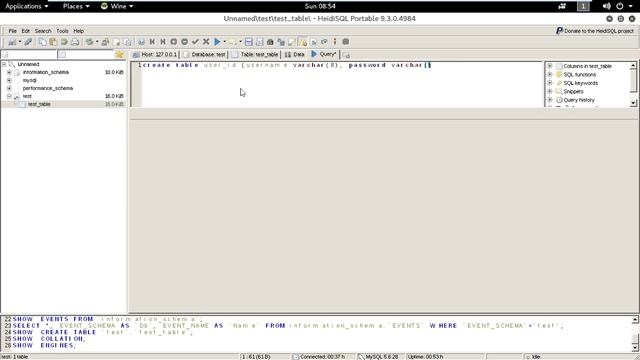The image size is (640, 360).
Task: Click the Refresh toolbar icon
Action: (89, 42)
